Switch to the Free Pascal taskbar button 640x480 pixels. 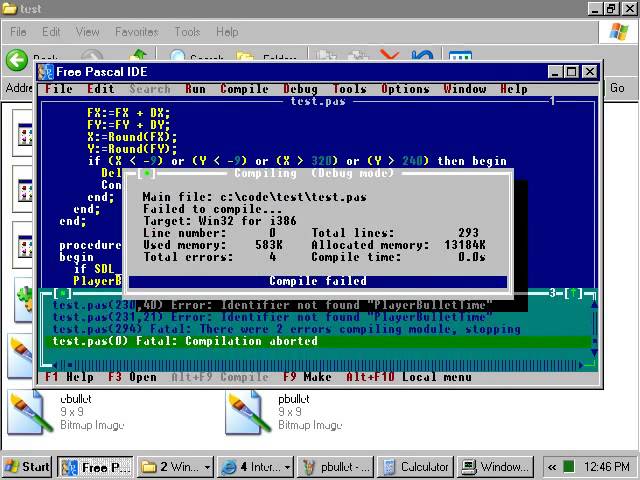pyautogui.click(x=95, y=467)
